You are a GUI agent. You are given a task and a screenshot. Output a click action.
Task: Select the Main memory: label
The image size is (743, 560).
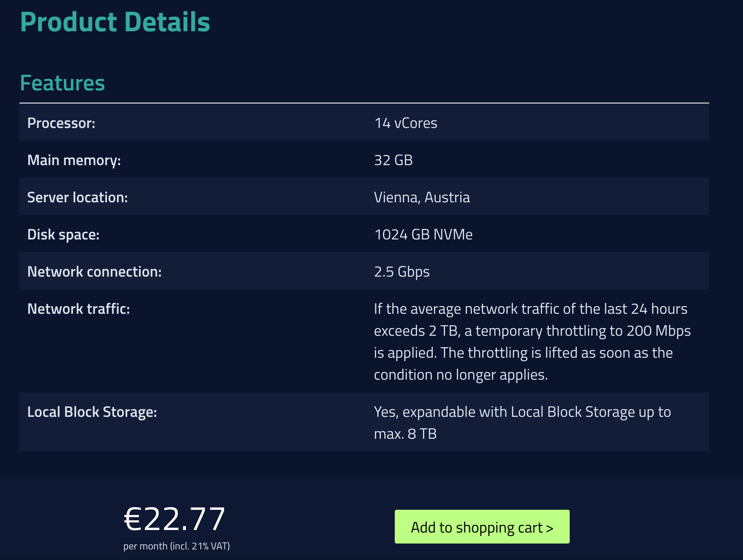pyautogui.click(x=74, y=160)
